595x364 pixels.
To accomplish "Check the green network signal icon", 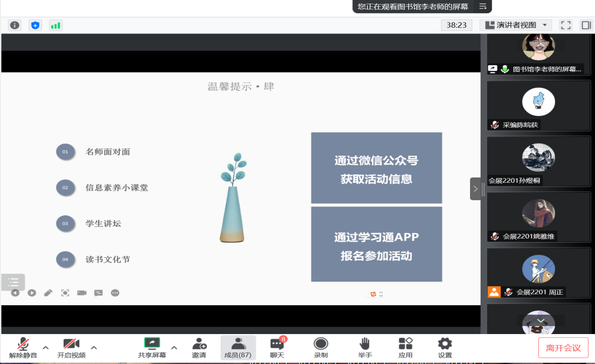I will [x=55, y=25].
